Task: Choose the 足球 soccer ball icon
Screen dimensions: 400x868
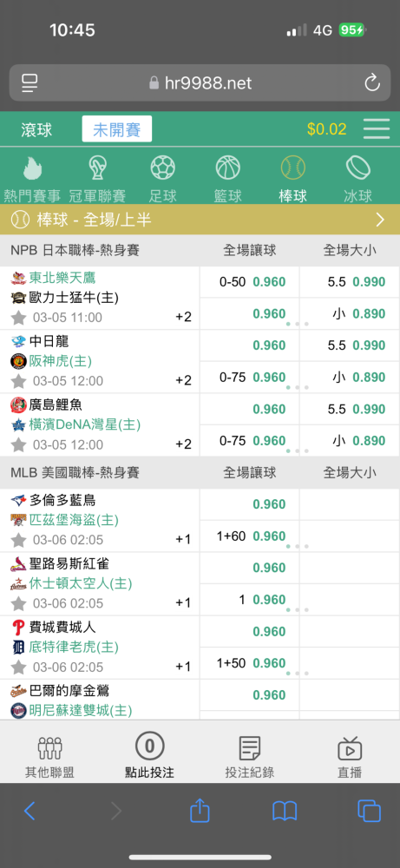Action: pos(162,168)
